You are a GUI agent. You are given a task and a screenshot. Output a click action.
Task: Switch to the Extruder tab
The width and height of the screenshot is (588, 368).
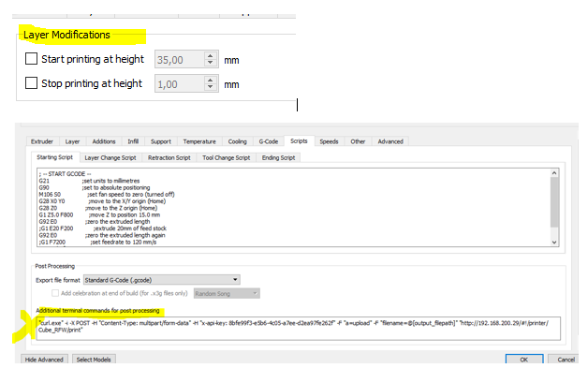tap(42, 141)
